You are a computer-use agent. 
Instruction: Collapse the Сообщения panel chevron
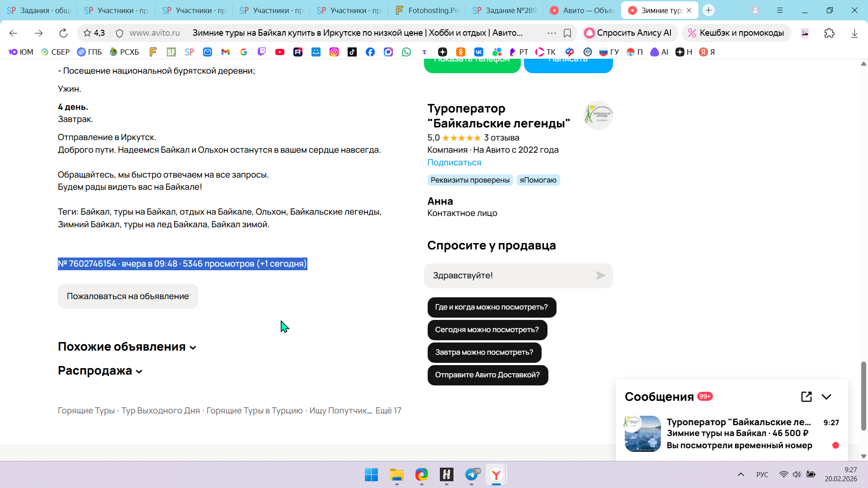tap(826, 397)
